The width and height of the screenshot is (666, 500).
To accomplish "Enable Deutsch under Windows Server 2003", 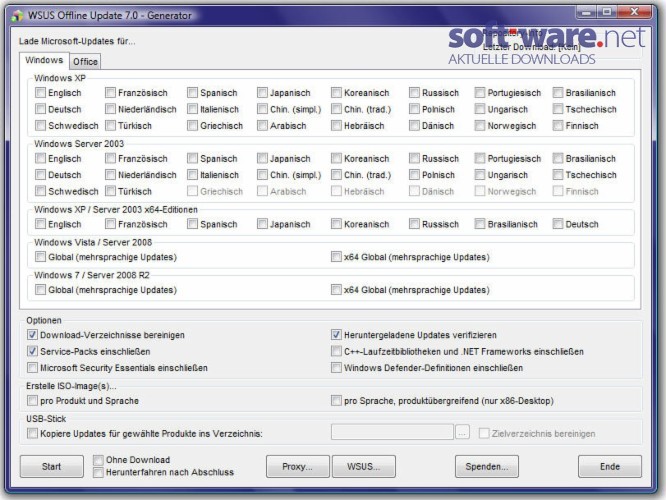I will coord(40,175).
